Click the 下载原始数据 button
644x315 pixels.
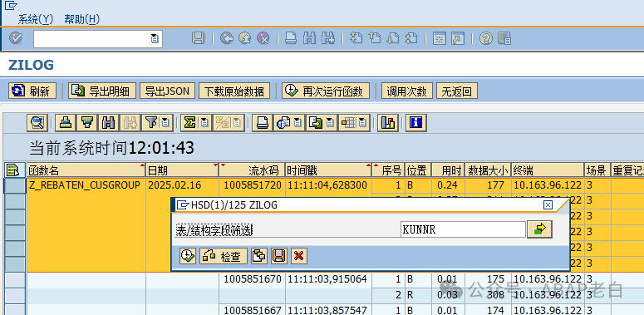tap(234, 91)
